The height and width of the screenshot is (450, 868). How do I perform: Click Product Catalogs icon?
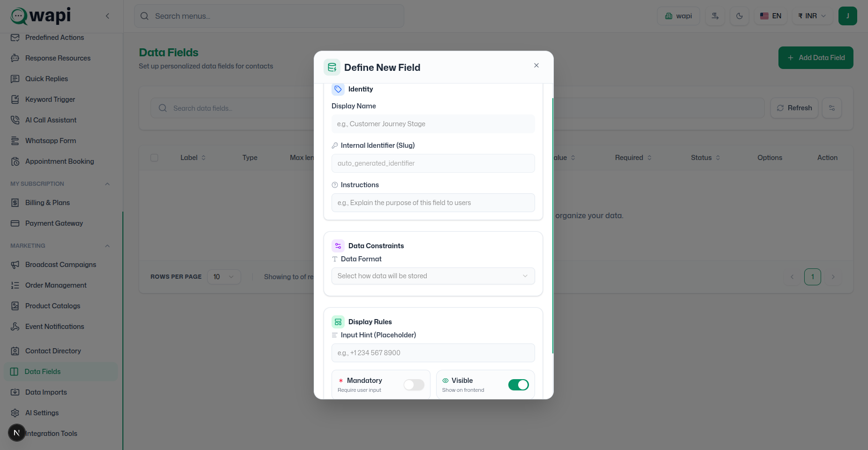click(15, 306)
